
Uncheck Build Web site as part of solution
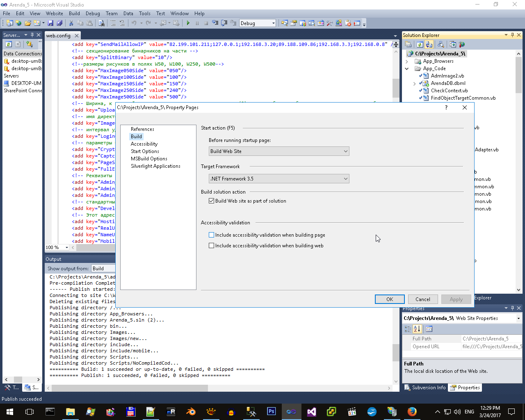212,201
